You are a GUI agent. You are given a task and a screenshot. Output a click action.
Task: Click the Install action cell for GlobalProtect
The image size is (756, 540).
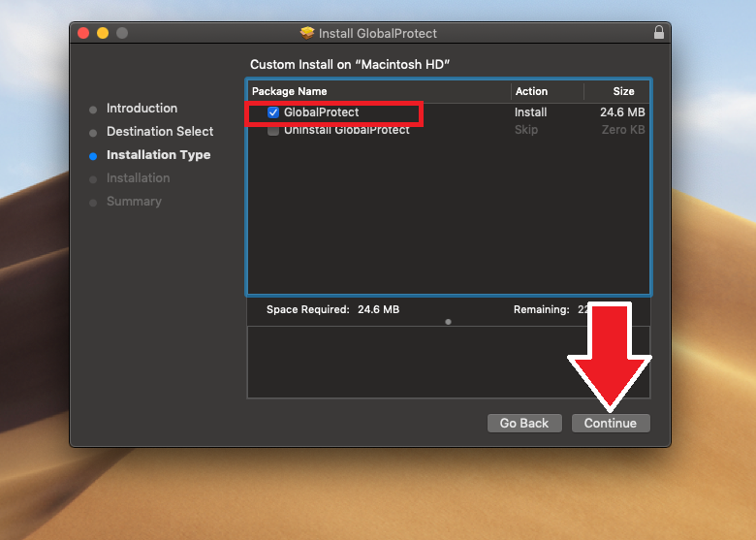530,112
